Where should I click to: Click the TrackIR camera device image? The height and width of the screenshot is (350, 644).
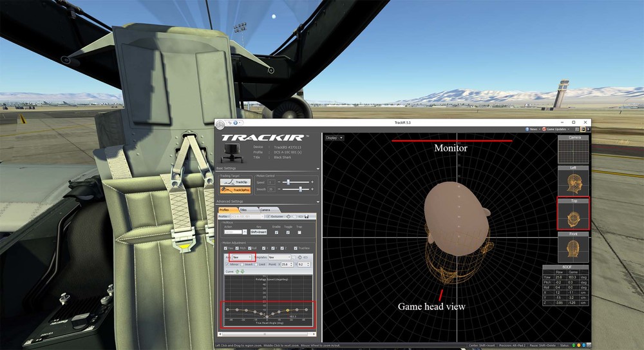click(232, 153)
